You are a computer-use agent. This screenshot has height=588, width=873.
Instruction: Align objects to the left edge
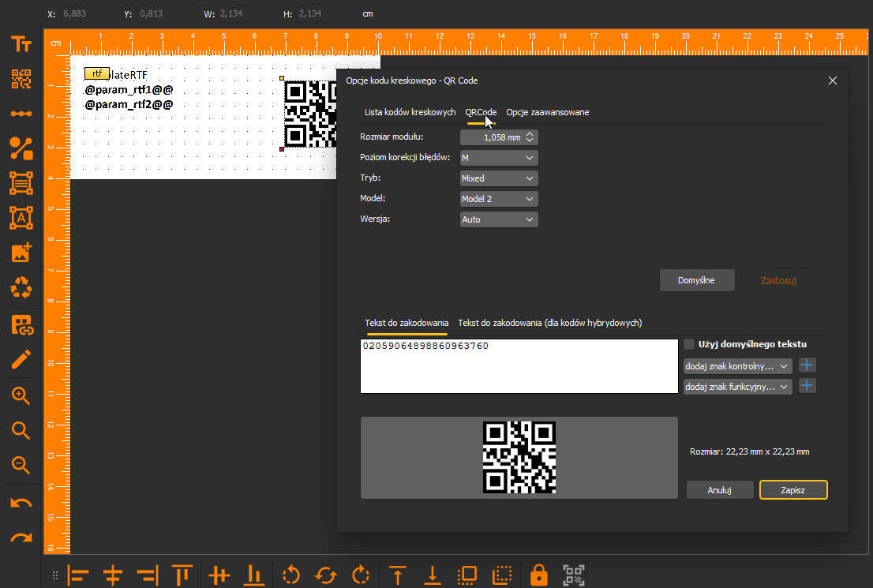coord(78,575)
